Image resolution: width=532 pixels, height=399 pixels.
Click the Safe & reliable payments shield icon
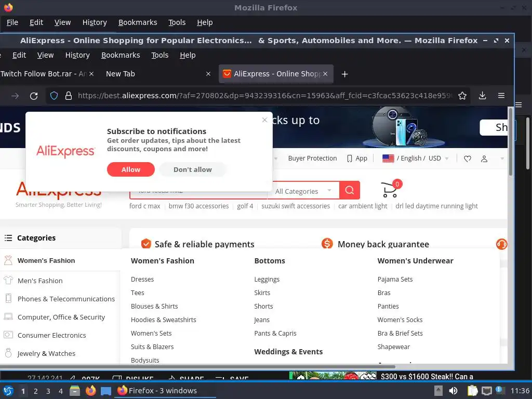tap(146, 244)
